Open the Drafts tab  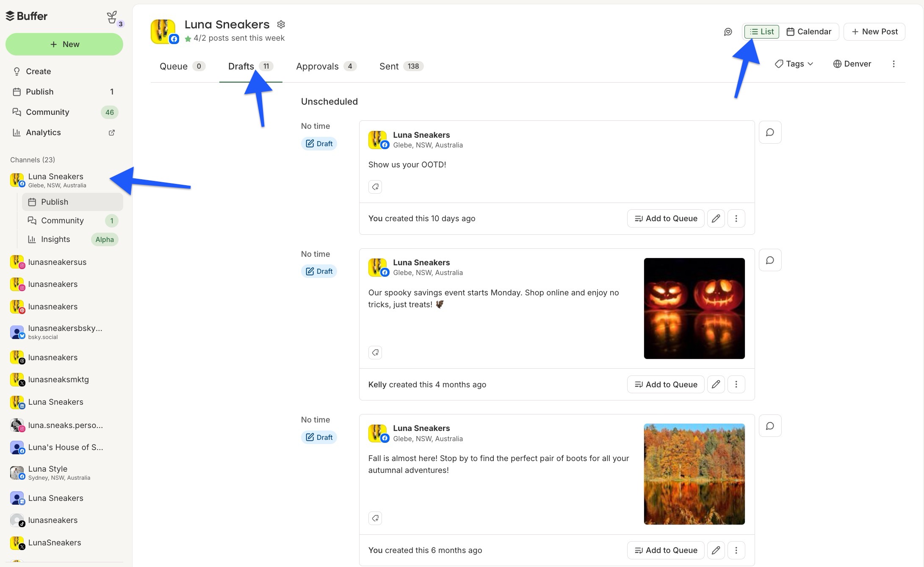point(251,67)
